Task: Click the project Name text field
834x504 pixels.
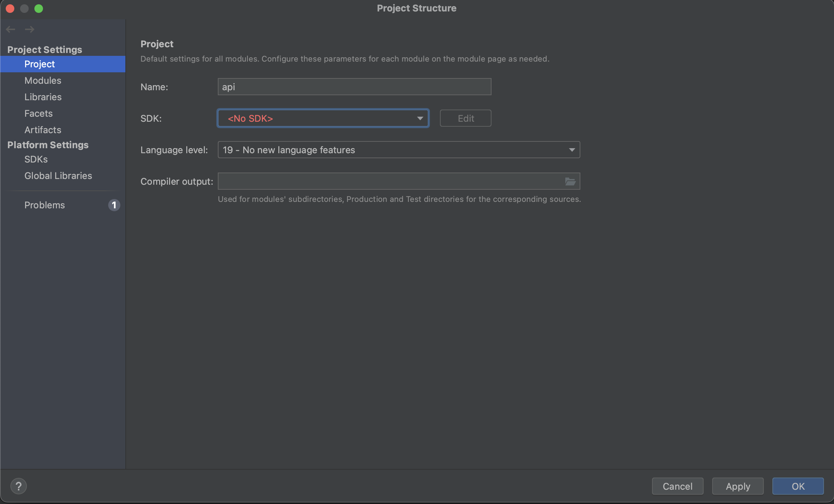Action: tap(354, 87)
